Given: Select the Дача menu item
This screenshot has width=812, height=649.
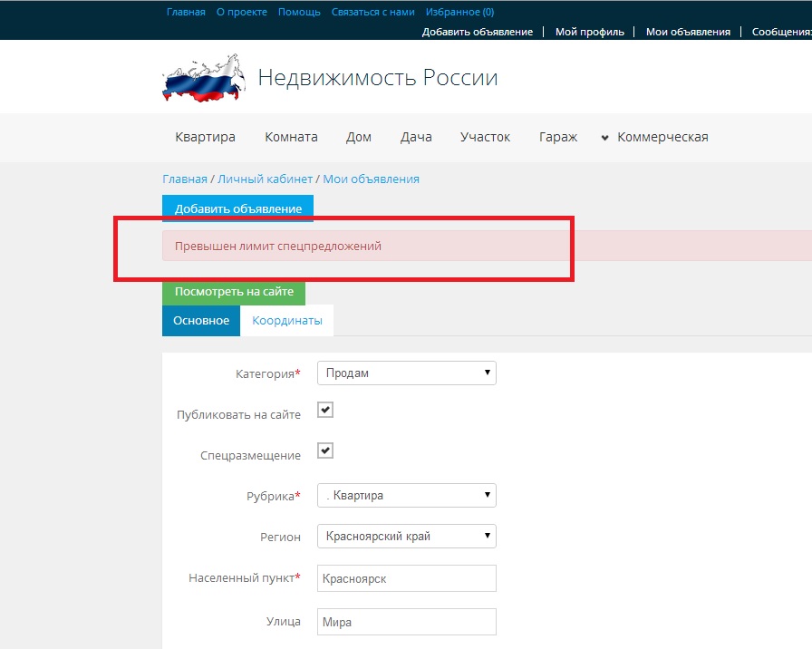Looking at the screenshot, I should 416,137.
